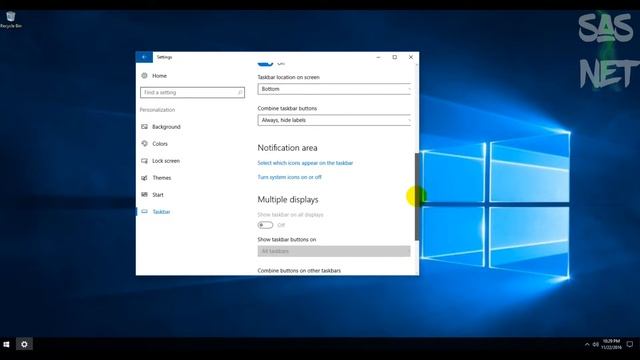Screen dimensions: 640x360
Task: Minimize the Settings window
Action: tap(378, 57)
